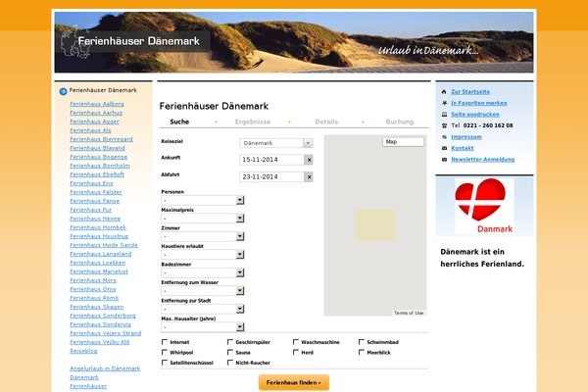Open the Newsletter-Anmeldung link
588x392 pixels.
tap(482, 160)
